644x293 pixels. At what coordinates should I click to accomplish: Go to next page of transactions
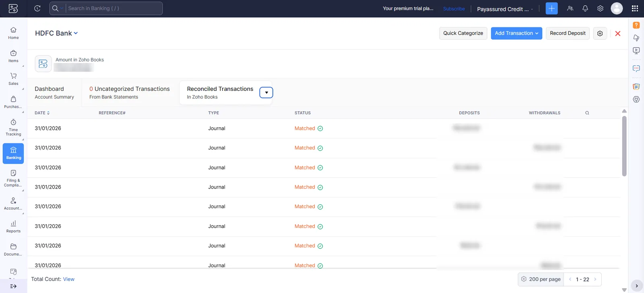[x=595, y=279]
